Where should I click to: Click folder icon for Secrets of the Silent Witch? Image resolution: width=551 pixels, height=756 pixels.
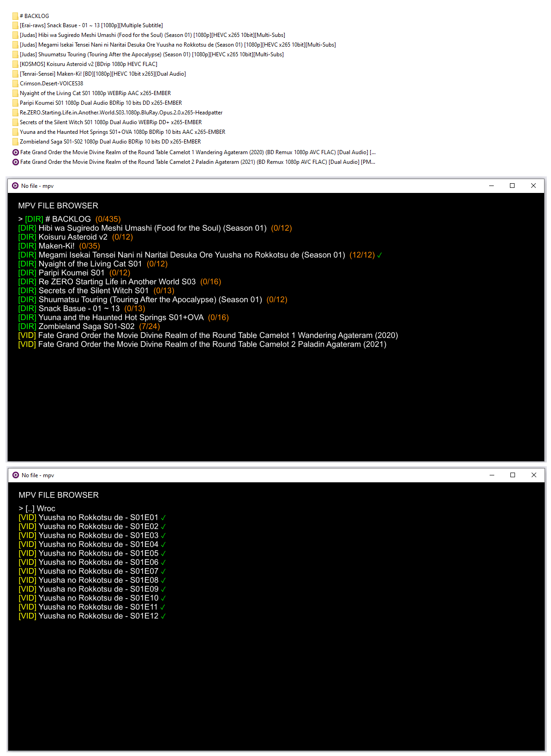(x=15, y=123)
